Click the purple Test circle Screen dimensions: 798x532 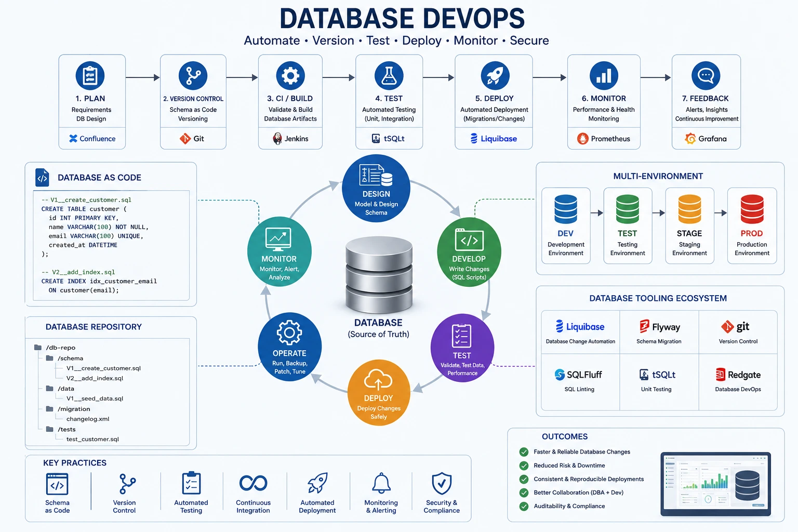tap(462, 348)
